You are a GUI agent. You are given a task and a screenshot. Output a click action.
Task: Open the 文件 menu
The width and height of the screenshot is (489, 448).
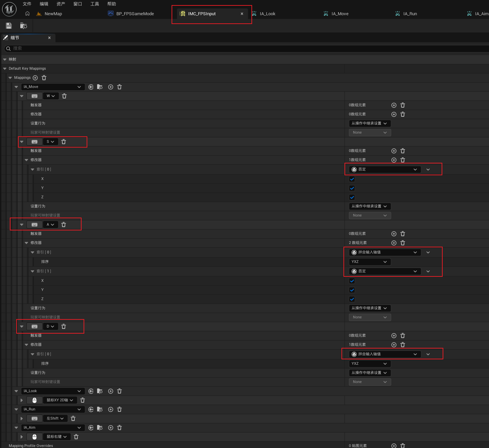click(27, 4)
